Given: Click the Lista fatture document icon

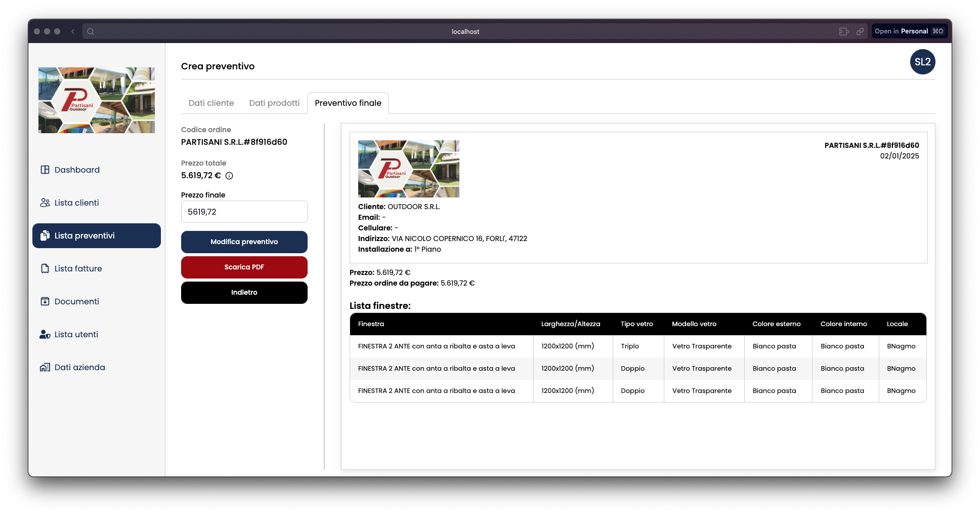Looking at the screenshot, I should 45,268.
